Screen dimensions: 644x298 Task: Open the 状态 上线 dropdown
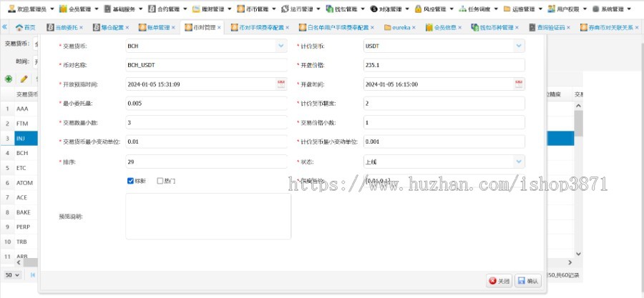click(519, 162)
